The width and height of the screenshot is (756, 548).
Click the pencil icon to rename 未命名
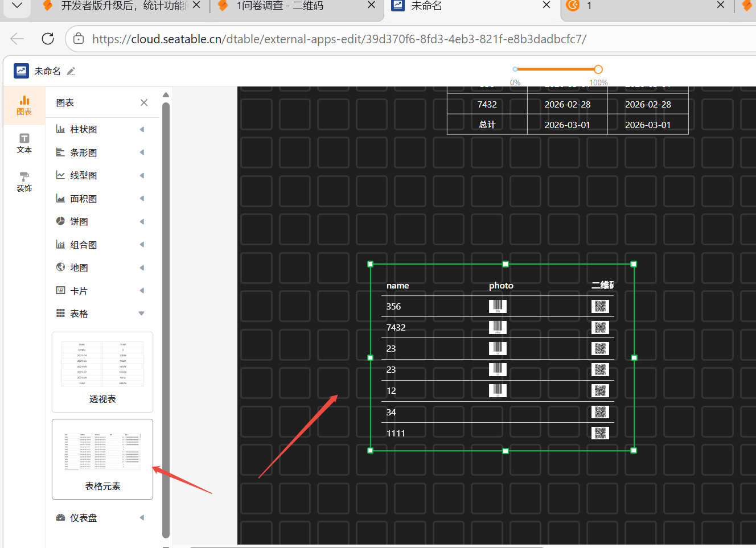[x=71, y=71]
